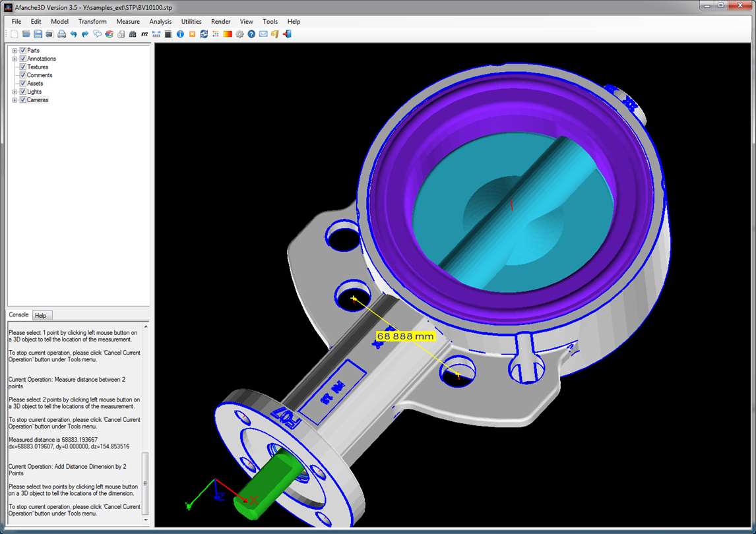Uncheck the Annotations checkbox
The image size is (756, 534).
click(x=22, y=58)
